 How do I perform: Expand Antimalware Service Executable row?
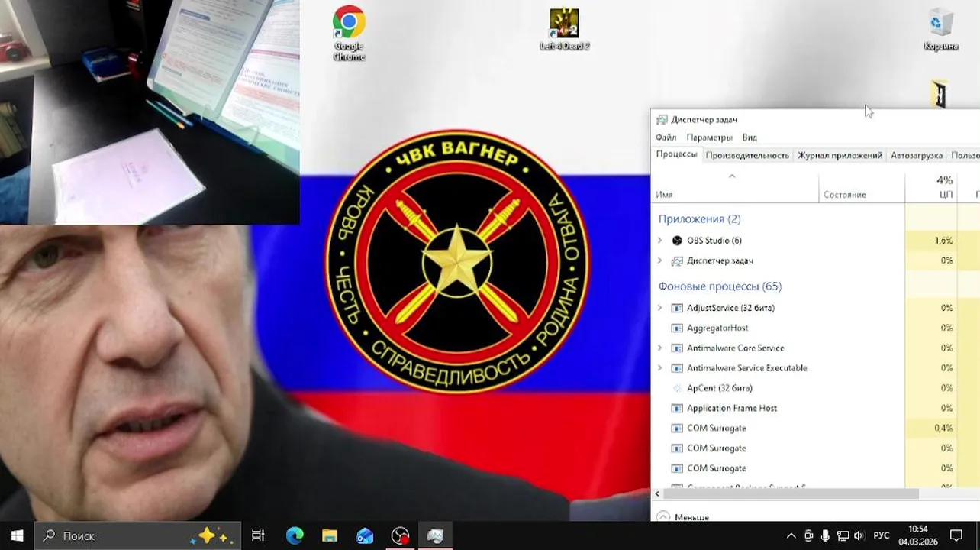click(660, 367)
